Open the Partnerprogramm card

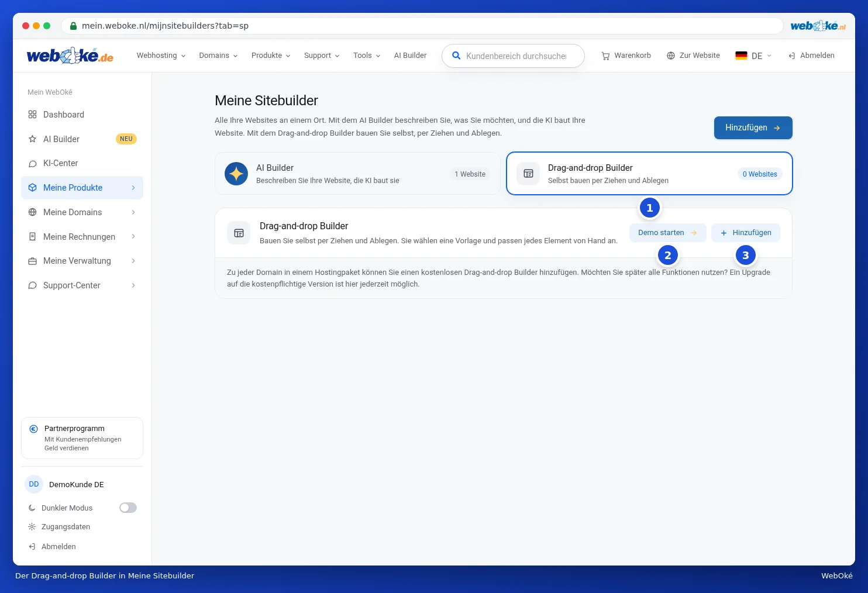pos(82,438)
